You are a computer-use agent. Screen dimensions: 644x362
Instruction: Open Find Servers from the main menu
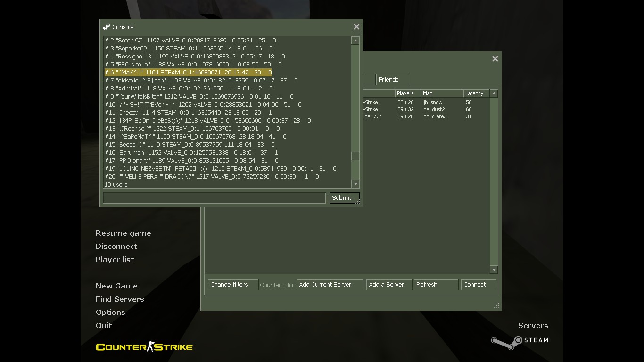(x=120, y=299)
